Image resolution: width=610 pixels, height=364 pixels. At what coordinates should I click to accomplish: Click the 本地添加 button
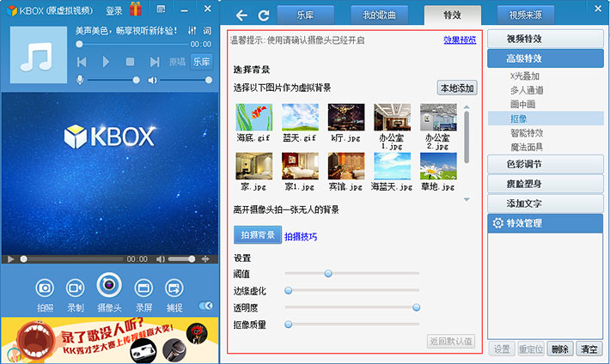pos(457,88)
